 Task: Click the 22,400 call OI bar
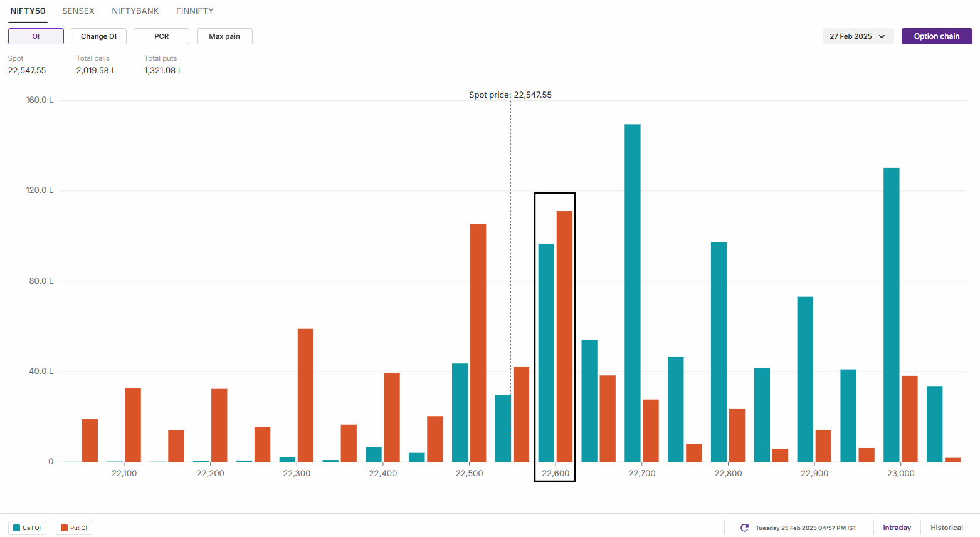coord(374,454)
